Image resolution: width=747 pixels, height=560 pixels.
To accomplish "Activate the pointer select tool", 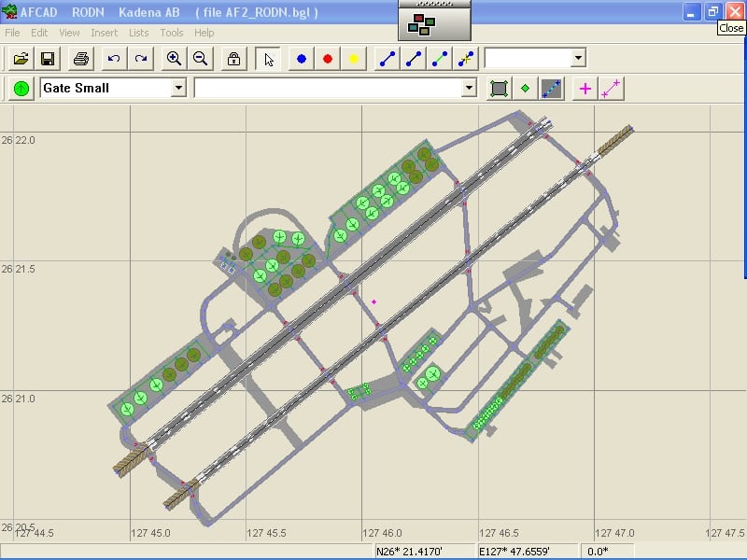I will pyautogui.click(x=269, y=59).
